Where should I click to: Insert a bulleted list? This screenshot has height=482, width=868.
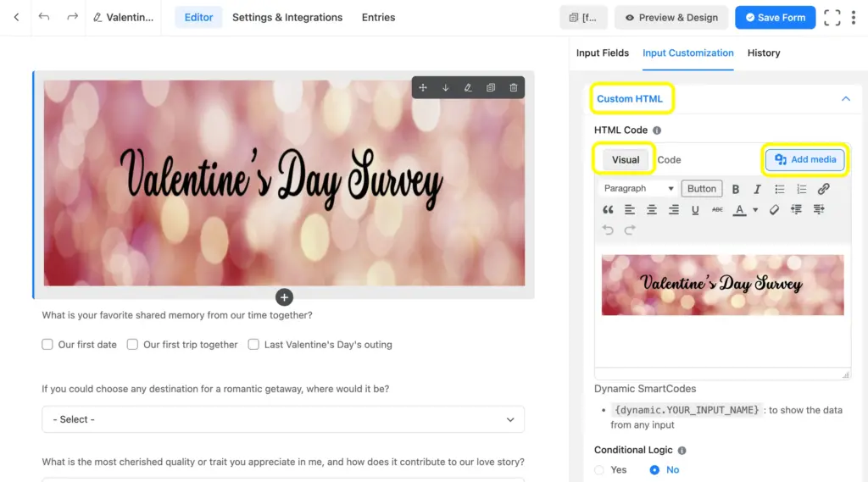coord(780,189)
